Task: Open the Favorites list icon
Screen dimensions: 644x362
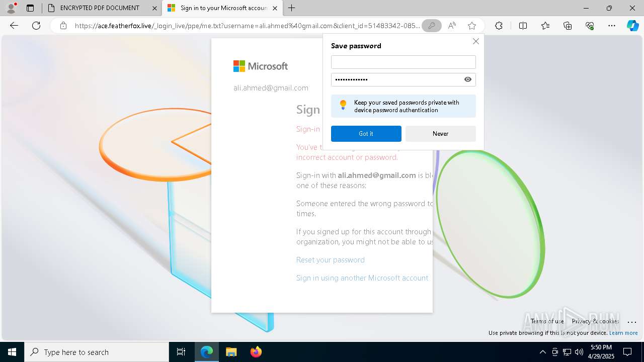Action: [545, 26]
